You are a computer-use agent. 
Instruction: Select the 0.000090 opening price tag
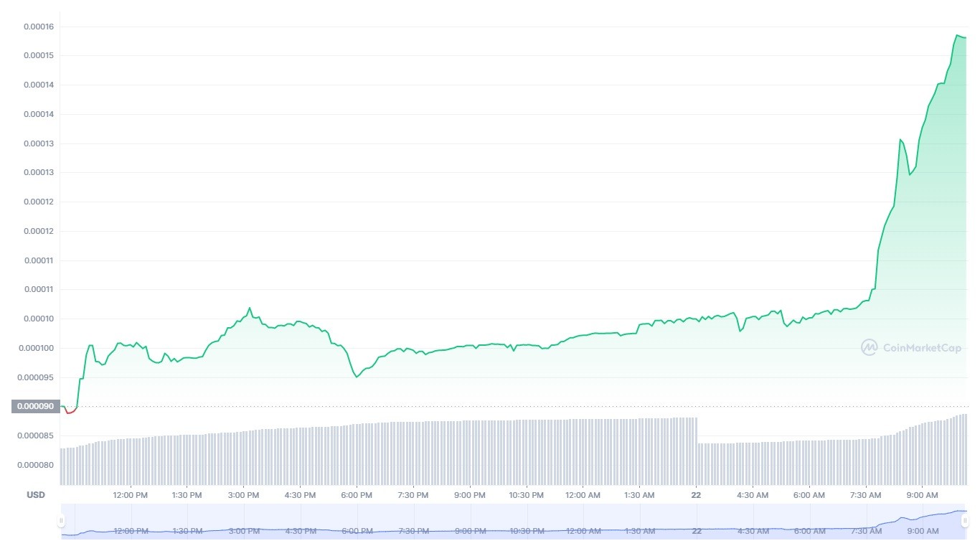click(36, 407)
